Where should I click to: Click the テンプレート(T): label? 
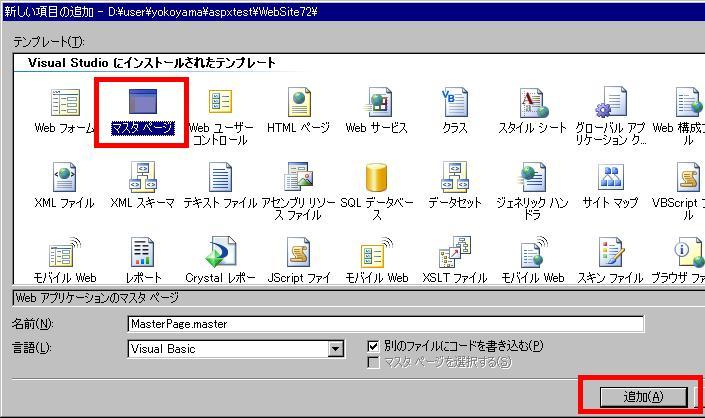[49, 42]
